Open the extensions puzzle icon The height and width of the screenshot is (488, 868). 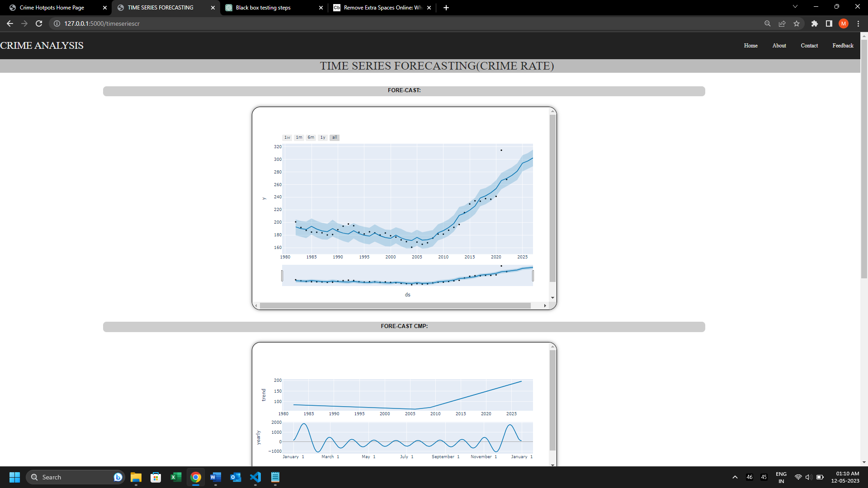pyautogui.click(x=815, y=23)
